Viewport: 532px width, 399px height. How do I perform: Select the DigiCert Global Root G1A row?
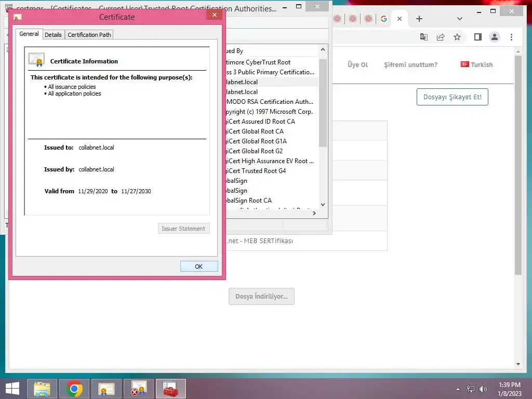[272, 141]
